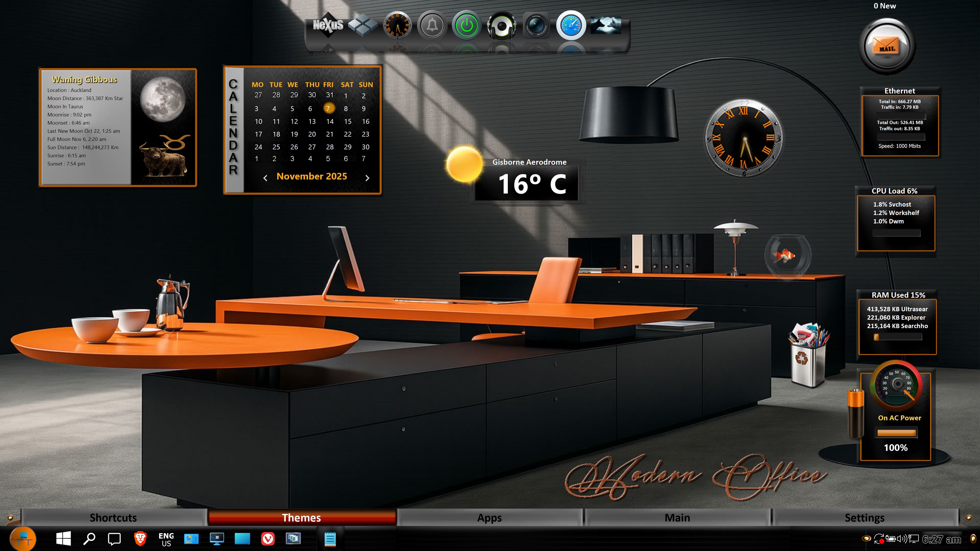Image resolution: width=980 pixels, height=551 pixels.
Task: Click the volume speaker tray icon
Action: click(x=902, y=539)
